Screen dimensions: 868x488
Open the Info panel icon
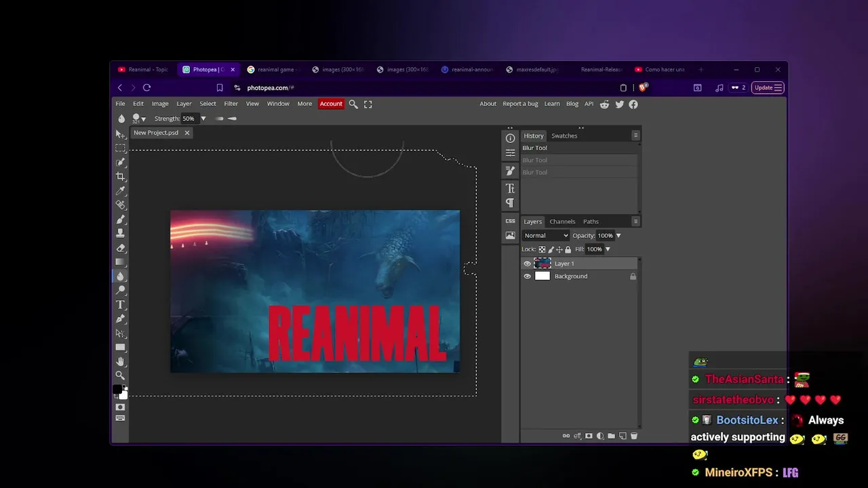pyautogui.click(x=510, y=138)
